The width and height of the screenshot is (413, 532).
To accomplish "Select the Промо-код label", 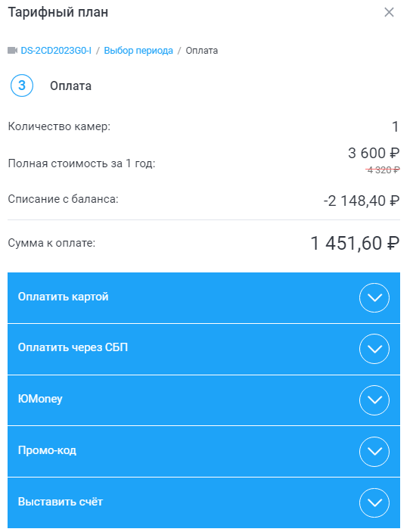I will coord(47,450).
